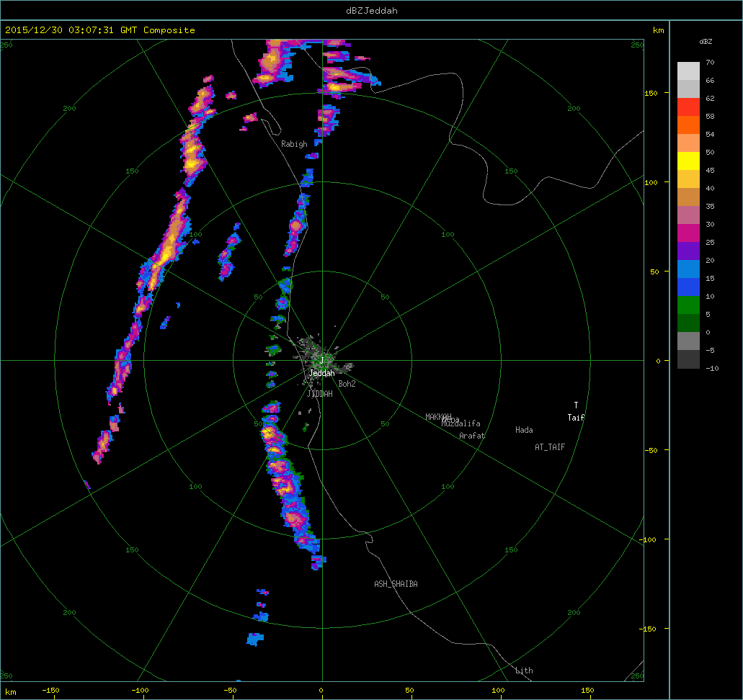Viewport: 743px width, 700px height.
Task: Click the white T marker above Taif
Action: click(577, 405)
